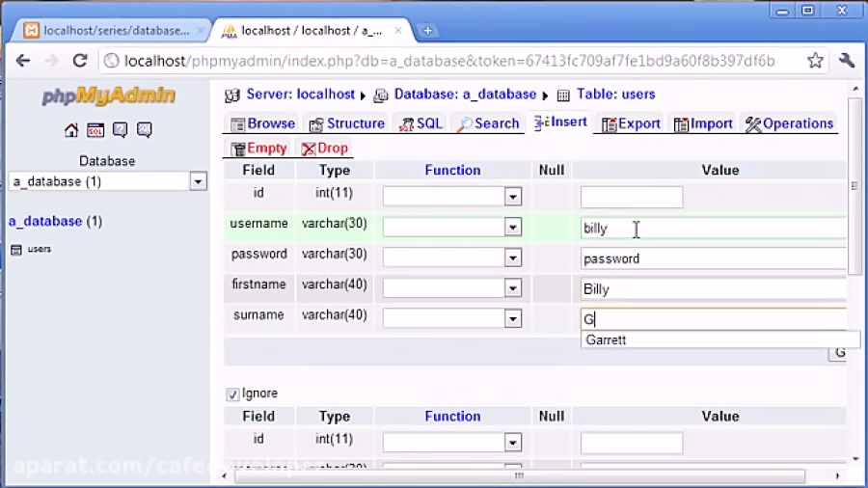Pick Garrett autocomplete suggestion

click(x=719, y=339)
